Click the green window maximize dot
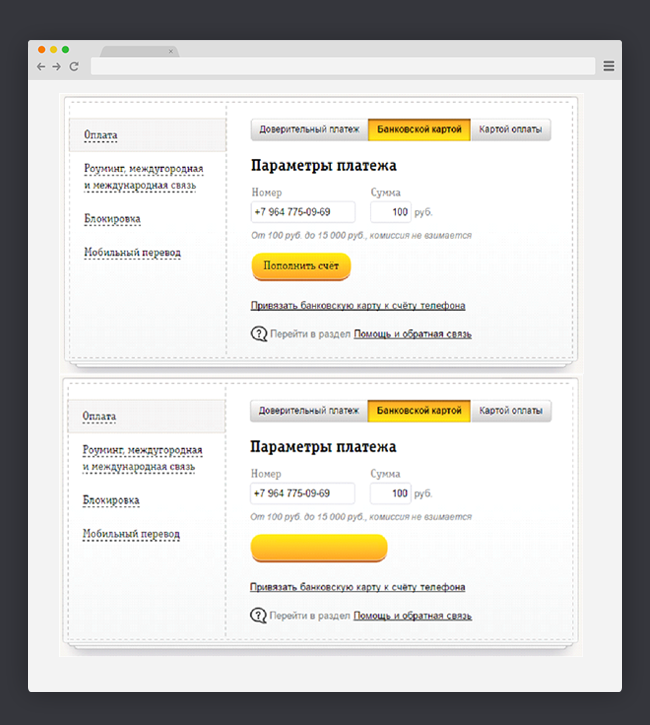 [x=66, y=49]
